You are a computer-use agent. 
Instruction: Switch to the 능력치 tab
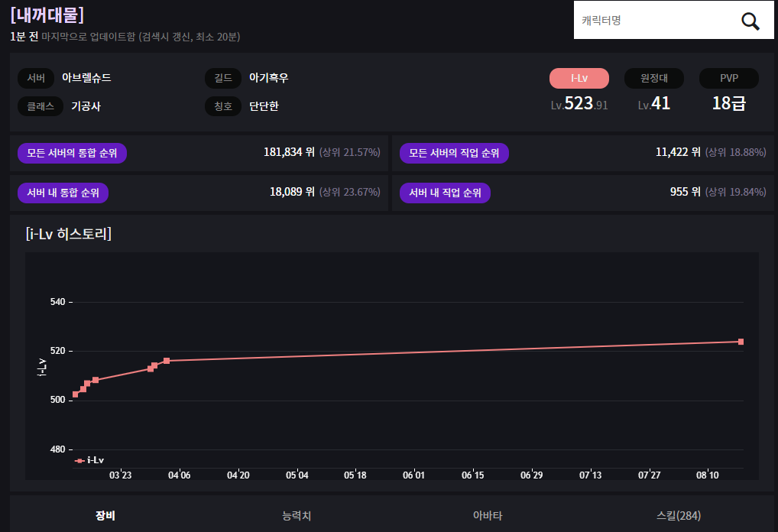pyautogui.click(x=297, y=516)
